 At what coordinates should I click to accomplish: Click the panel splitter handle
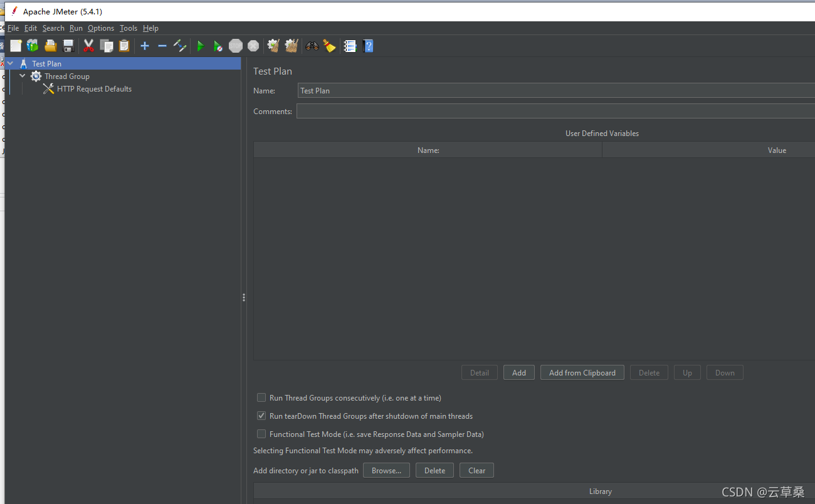[244, 298]
